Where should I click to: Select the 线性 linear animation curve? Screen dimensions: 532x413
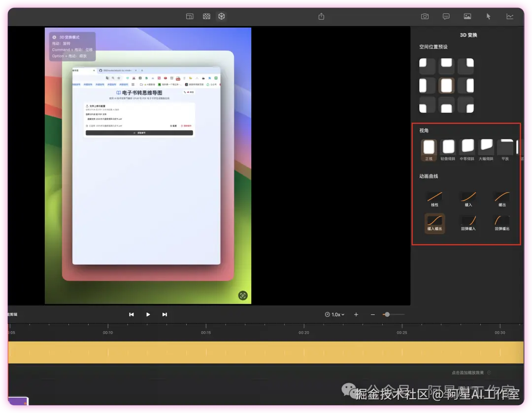(434, 199)
